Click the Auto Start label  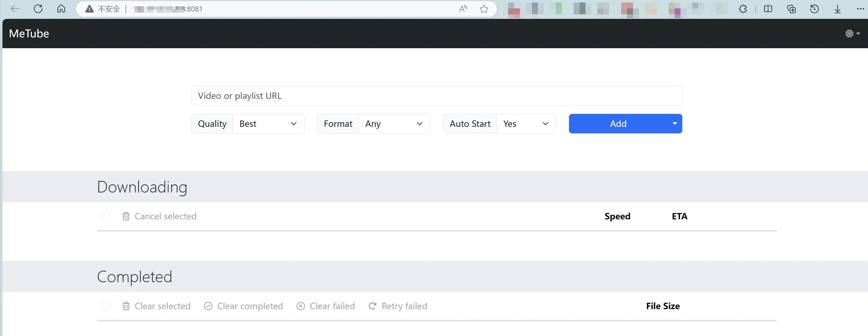pyautogui.click(x=470, y=124)
